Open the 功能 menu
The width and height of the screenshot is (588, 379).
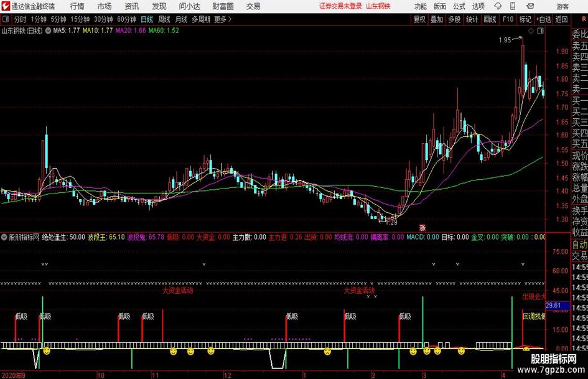(x=421, y=6)
